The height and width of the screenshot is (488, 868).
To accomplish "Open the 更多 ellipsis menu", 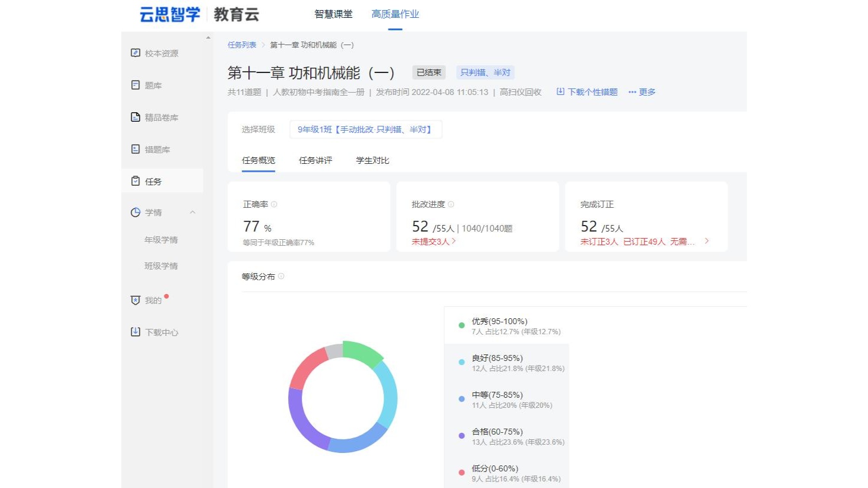I will pyautogui.click(x=642, y=92).
